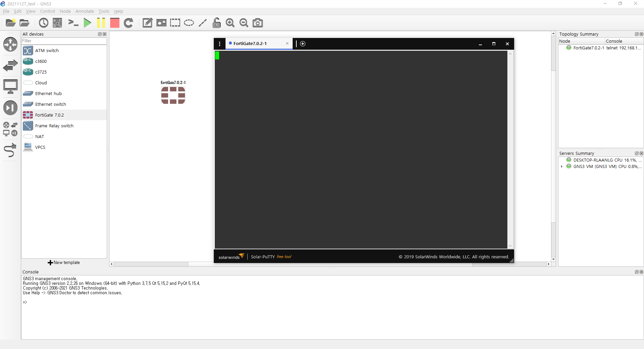Open the Edit menu

[x=18, y=11]
